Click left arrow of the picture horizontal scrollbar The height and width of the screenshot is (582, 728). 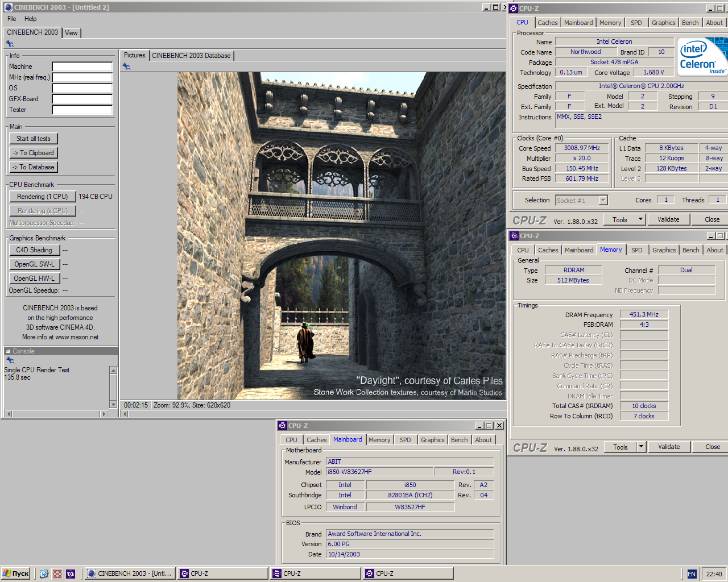coord(125,414)
